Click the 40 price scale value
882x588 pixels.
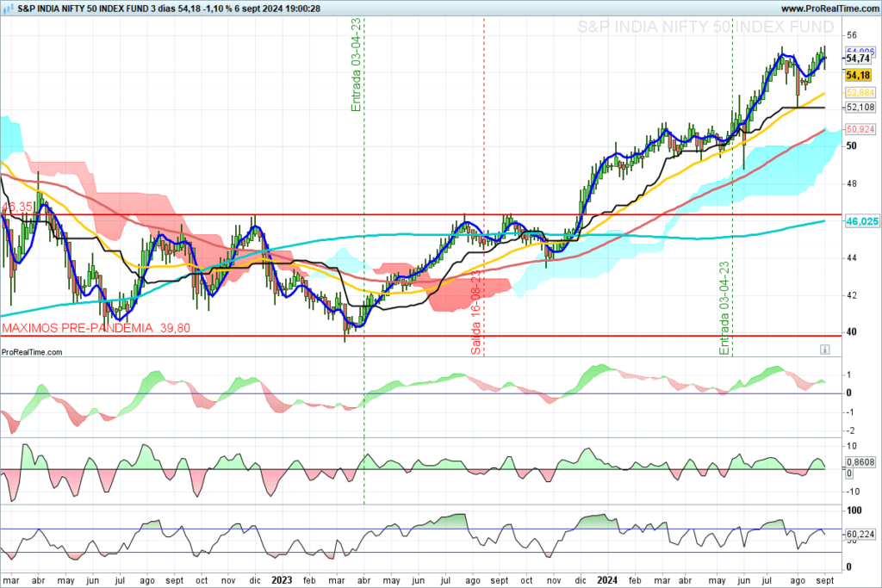click(x=852, y=331)
